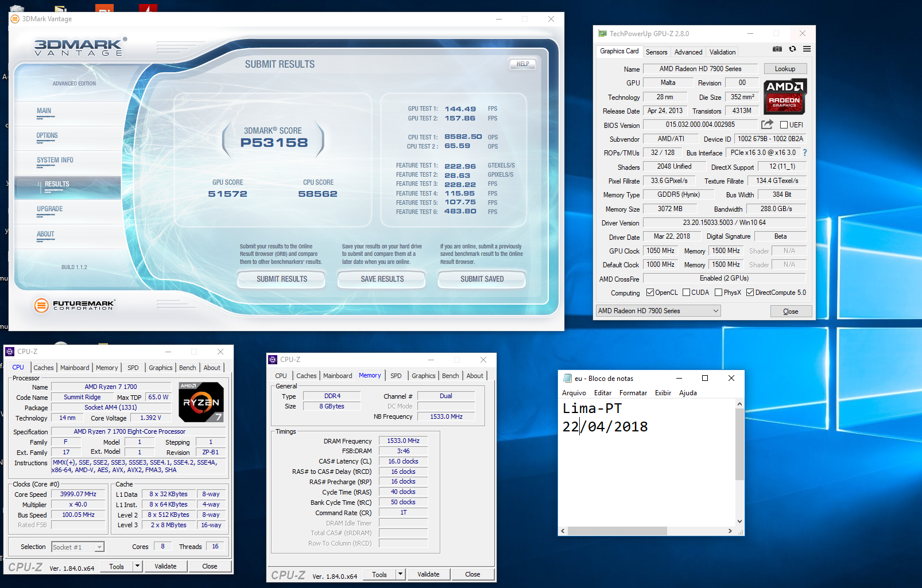The image size is (922, 588).
Task: Open the Editar menu in Notepad
Action: [x=603, y=393]
